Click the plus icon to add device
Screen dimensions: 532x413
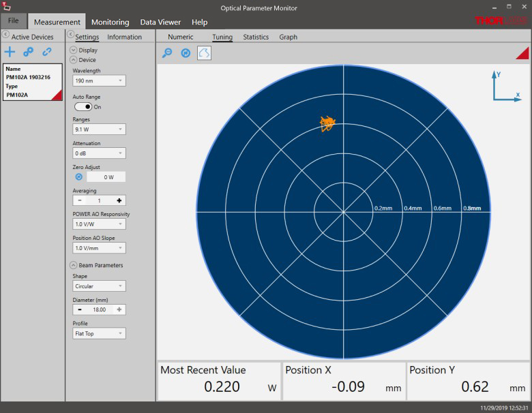[10, 52]
